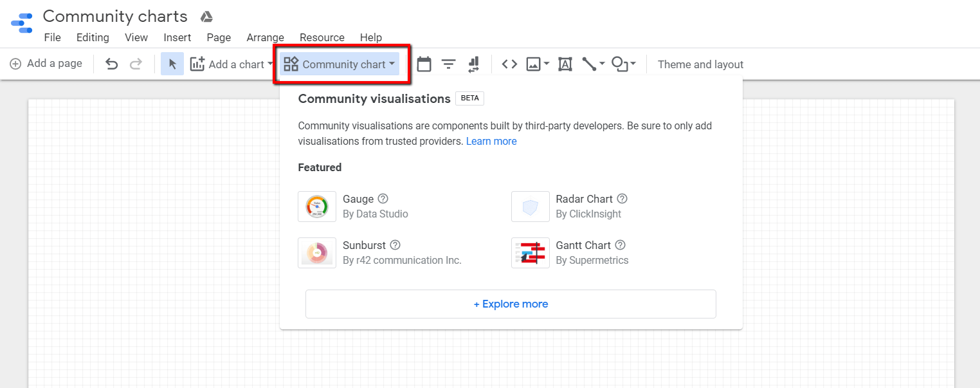This screenshot has width=980, height=388.
Task: Insert a filter control icon
Action: click(x=448, y=64)
